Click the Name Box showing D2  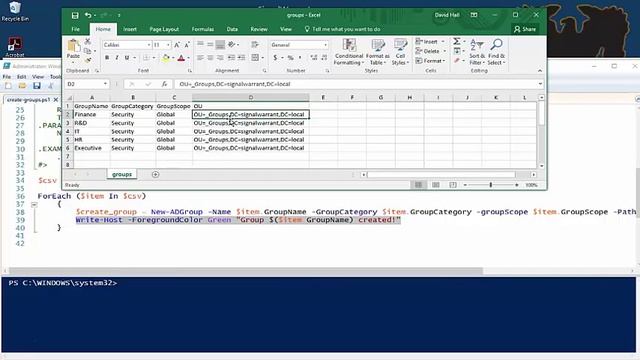(87, 84)
